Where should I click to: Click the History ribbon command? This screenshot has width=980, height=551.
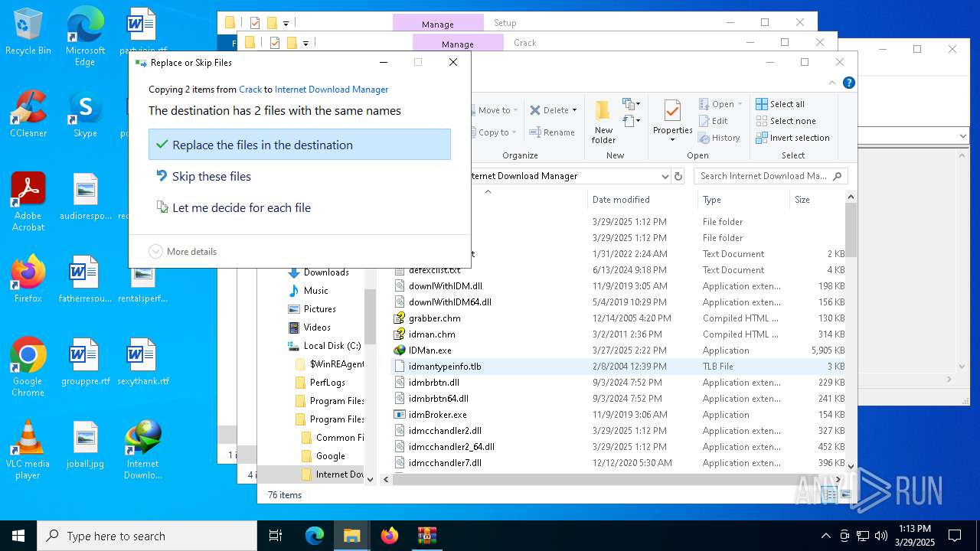(720, 138)
